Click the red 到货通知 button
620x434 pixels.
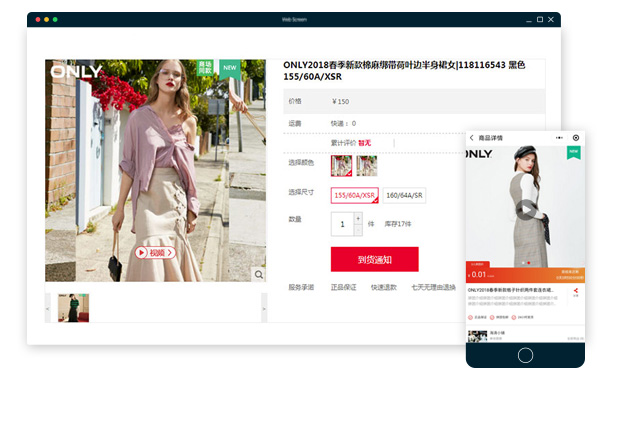[x=374, y=259]
